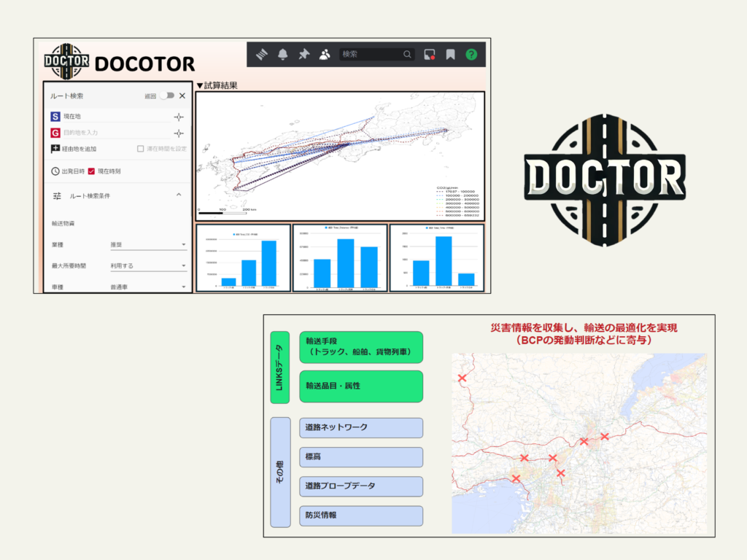Click the 道路プローブデータ box

(x=361, y=486)
